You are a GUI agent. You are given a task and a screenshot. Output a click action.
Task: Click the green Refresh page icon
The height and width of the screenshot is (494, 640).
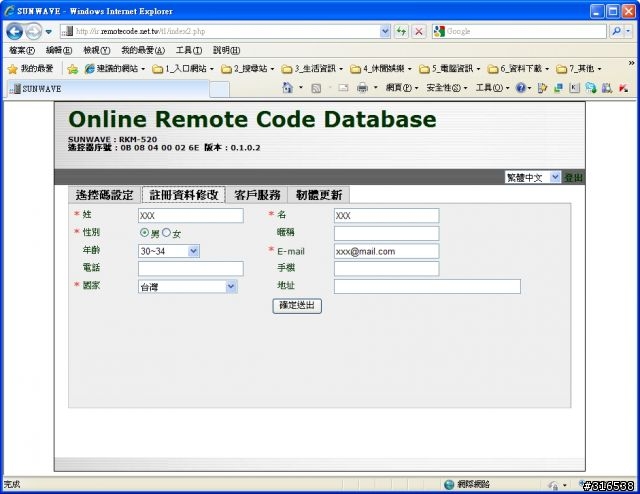402,31
